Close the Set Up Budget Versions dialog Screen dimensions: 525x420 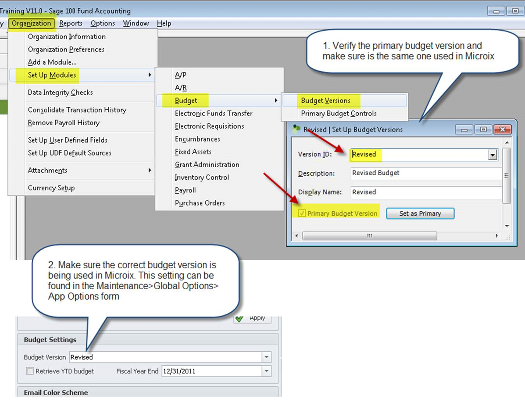[503, 130]
